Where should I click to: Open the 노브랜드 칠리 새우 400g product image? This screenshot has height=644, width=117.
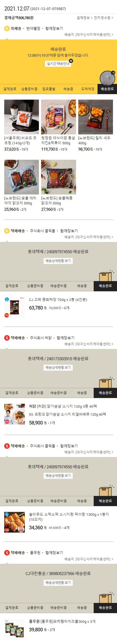(95, 117)
